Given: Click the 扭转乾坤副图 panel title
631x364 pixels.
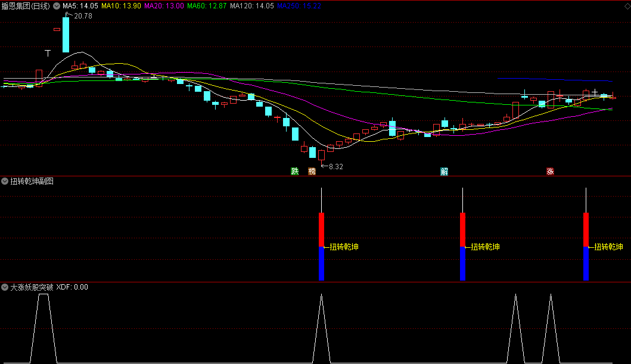Looking at the screenshot, I should [32, 181].
